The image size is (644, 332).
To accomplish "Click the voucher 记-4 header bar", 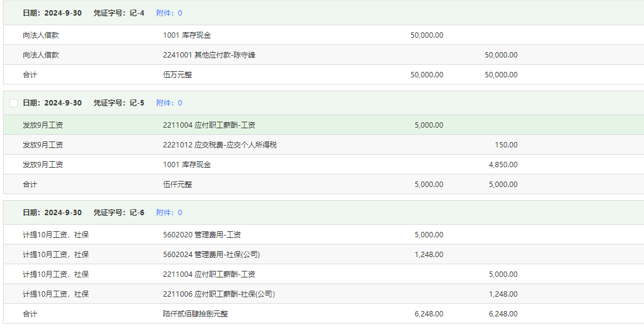I will [323, 13].
